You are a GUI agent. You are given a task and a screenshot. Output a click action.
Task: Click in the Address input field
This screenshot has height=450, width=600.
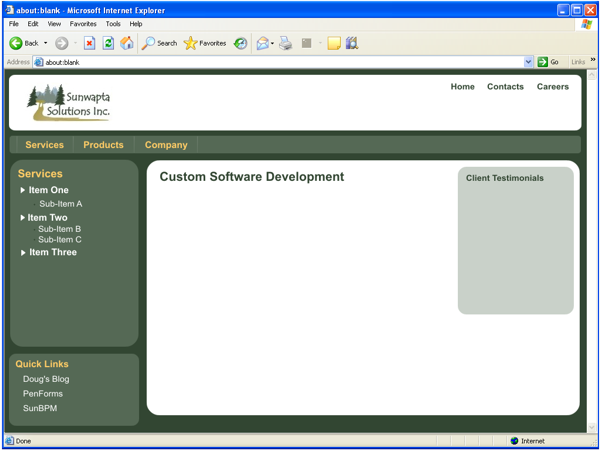(280, 62)
